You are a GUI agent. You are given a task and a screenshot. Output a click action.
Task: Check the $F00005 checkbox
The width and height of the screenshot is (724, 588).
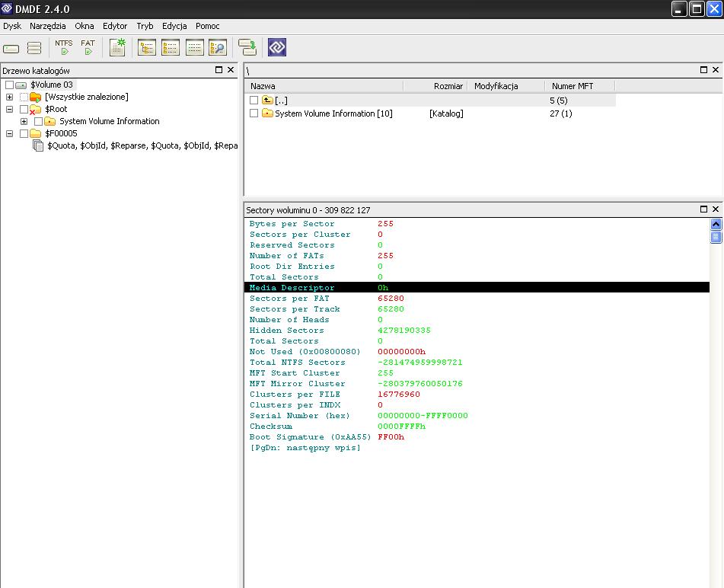coord(24,133)
